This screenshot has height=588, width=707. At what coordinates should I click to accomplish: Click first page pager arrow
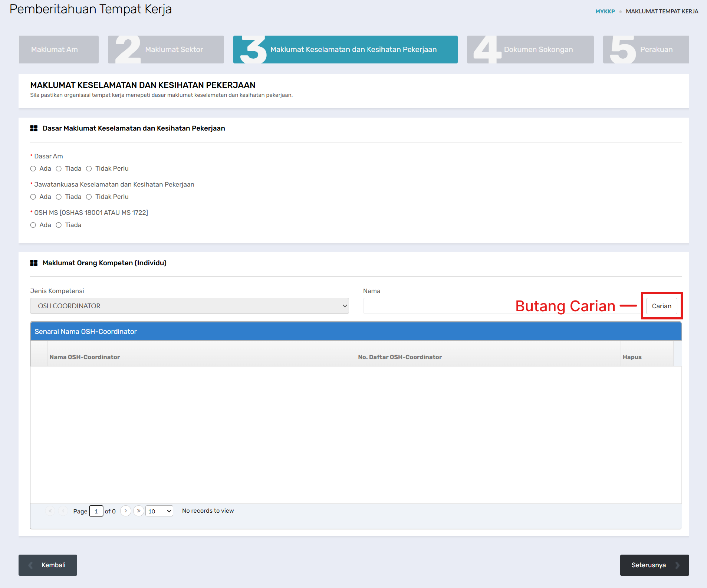click(x=50, y=511)
